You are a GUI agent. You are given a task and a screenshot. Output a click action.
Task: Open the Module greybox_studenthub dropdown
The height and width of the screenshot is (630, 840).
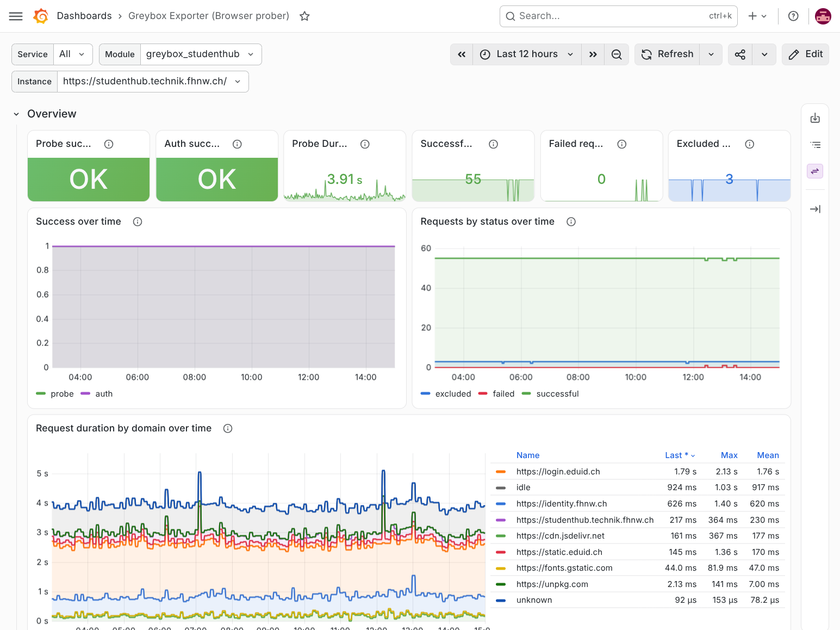tap(201, 54)
